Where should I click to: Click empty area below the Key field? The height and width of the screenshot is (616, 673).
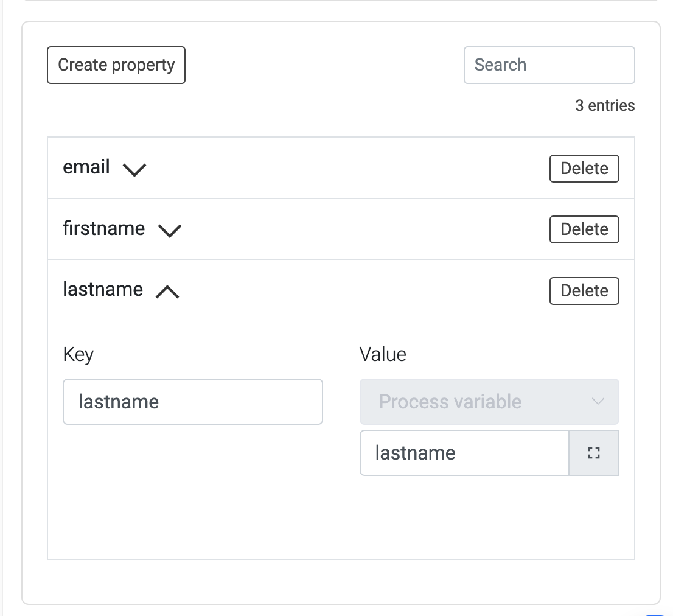point(192,487)
